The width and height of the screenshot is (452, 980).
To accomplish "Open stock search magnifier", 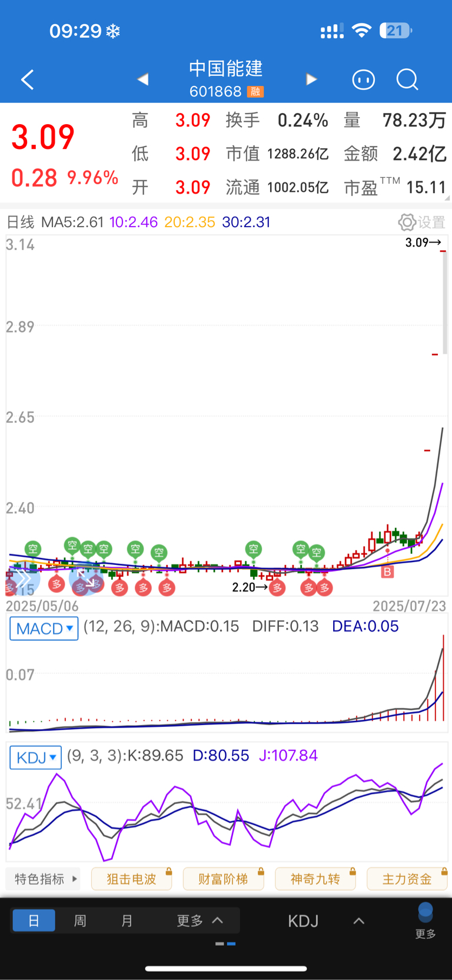I will tap(407, 79).
